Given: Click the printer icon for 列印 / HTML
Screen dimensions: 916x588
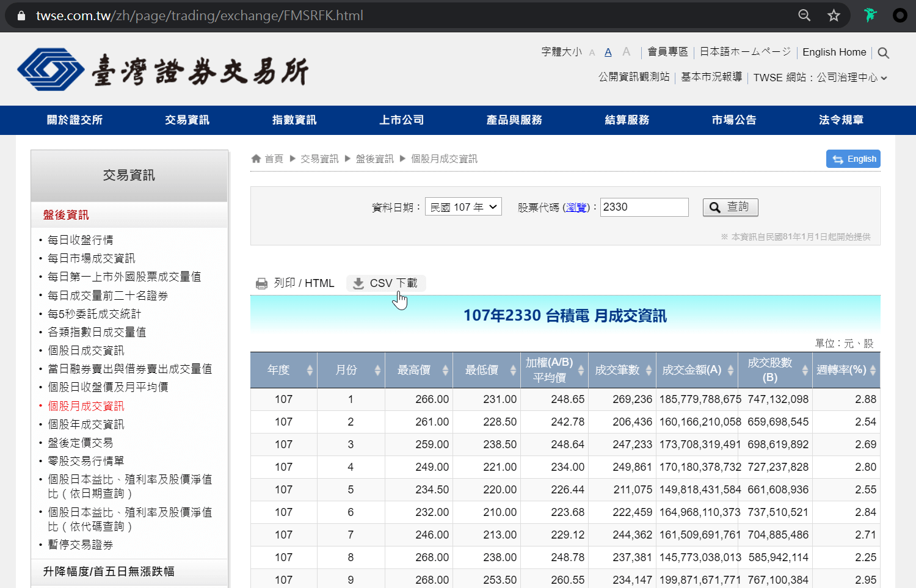Looking at the screenshot, I should coord(262,283).
